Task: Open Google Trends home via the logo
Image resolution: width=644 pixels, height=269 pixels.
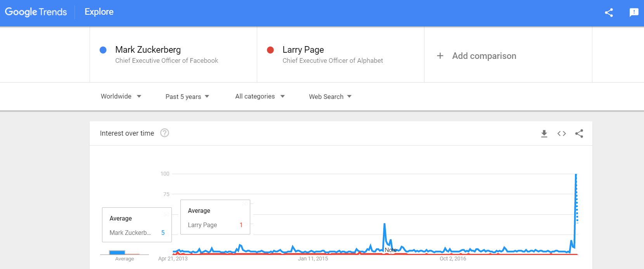Action: [x=36, y=12]
